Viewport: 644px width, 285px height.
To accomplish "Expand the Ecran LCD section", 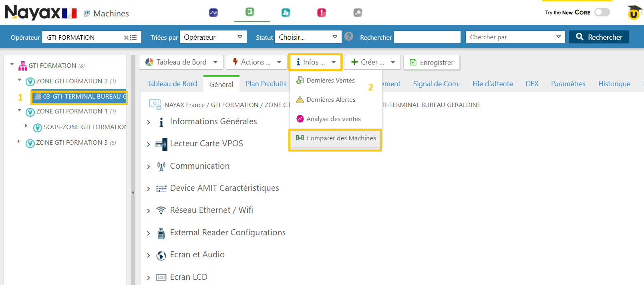I will [149, 278].
